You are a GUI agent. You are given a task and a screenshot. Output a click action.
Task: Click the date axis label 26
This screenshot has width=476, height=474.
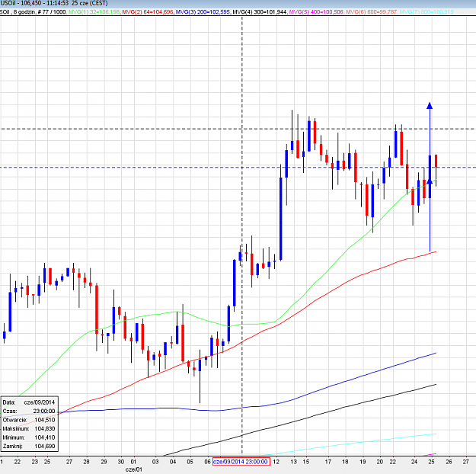449,462
